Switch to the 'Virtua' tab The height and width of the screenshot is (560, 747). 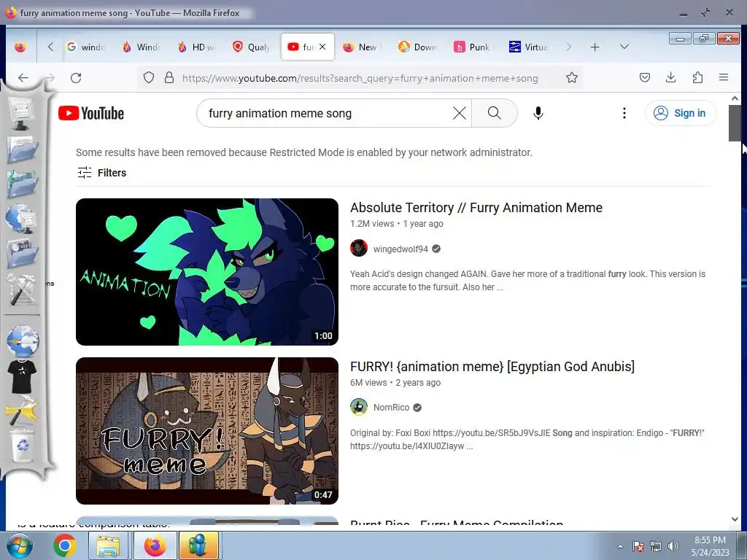tap(529, 47)
